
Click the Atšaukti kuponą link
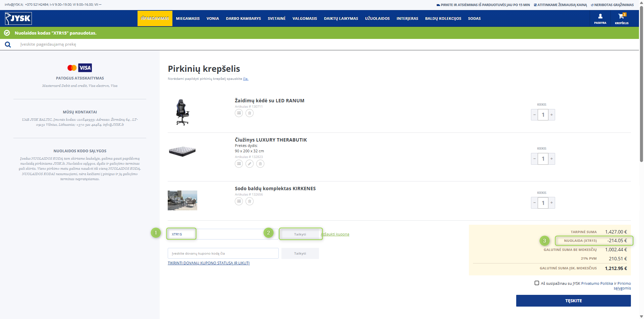(335, 234)
